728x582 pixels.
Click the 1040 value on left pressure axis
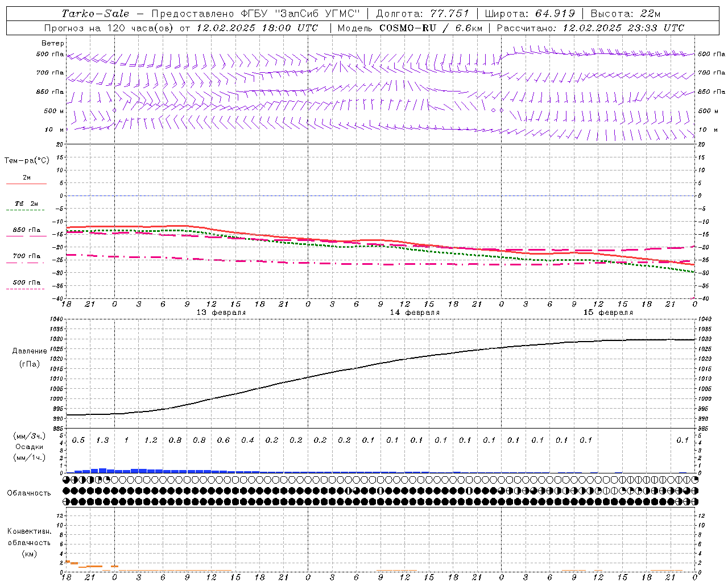tap(57, 319)
